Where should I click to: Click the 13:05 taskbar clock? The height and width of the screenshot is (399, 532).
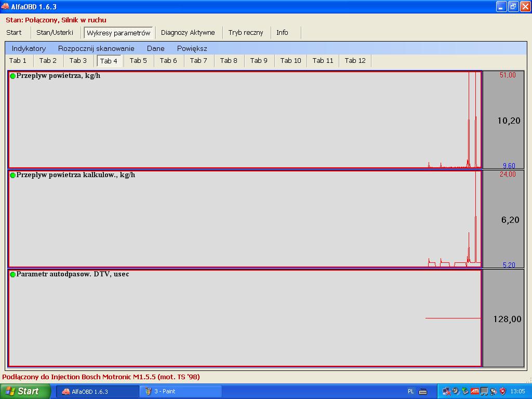tap(518, 392)
